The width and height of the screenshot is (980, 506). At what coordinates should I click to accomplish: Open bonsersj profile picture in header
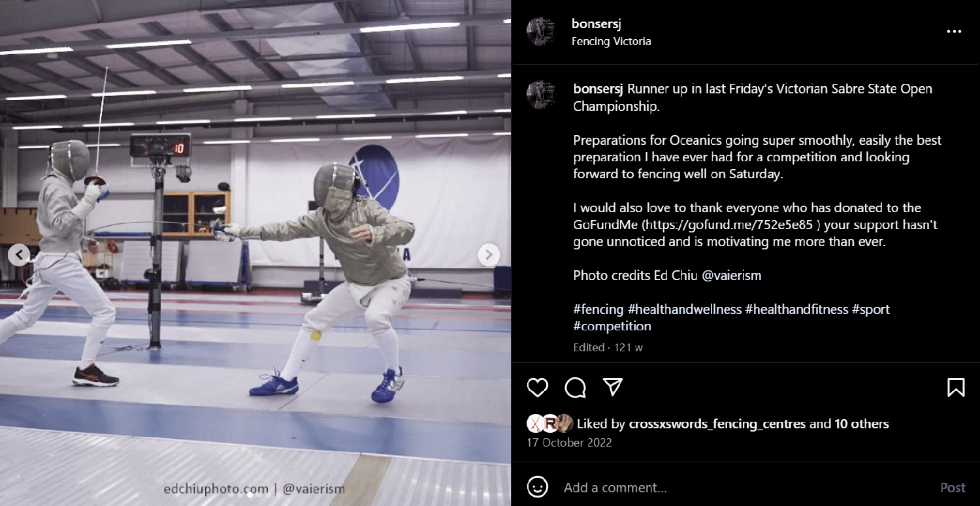541,31
